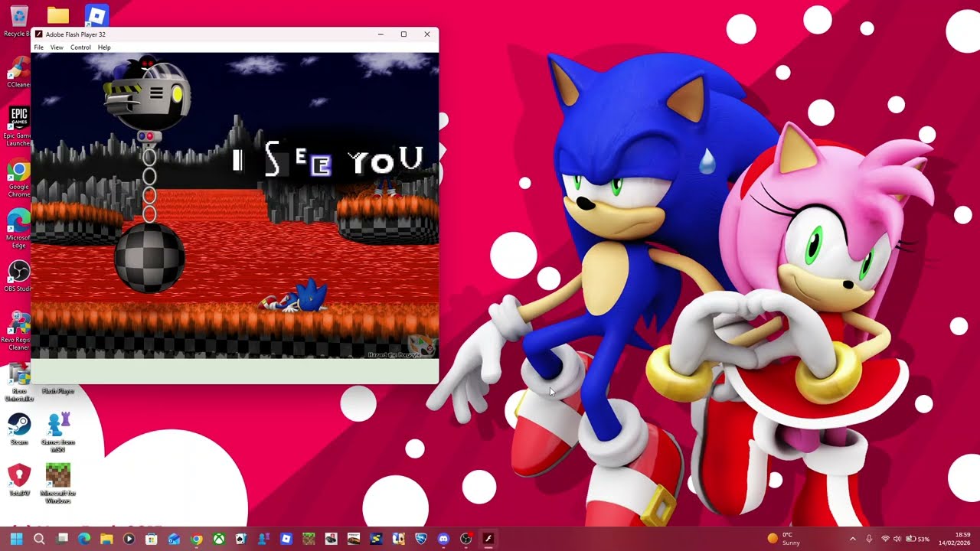Select the Minecraft for Windows desktop icon
This screenshot has width=980, height=551.
[x=58, y=484]
